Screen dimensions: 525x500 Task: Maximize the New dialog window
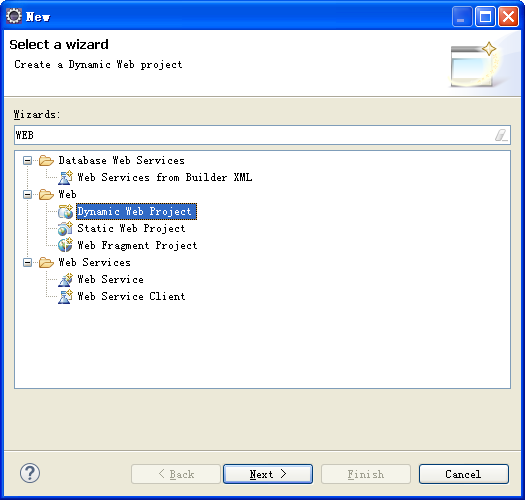pos(485,16)
